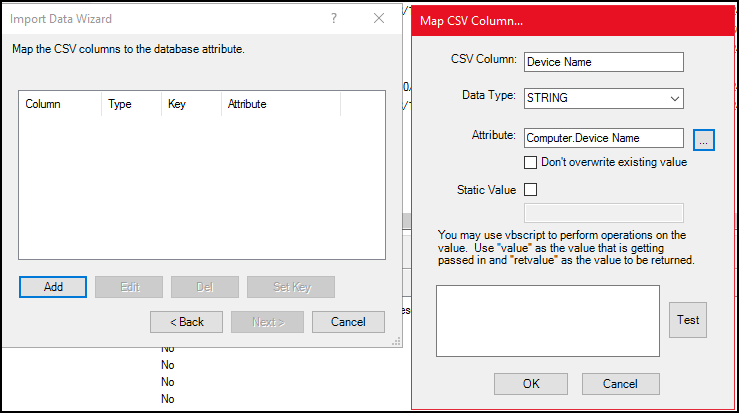Confirm mapping with OK button
Viewport: 739px width, 413px height.
[x=531, y=384]
